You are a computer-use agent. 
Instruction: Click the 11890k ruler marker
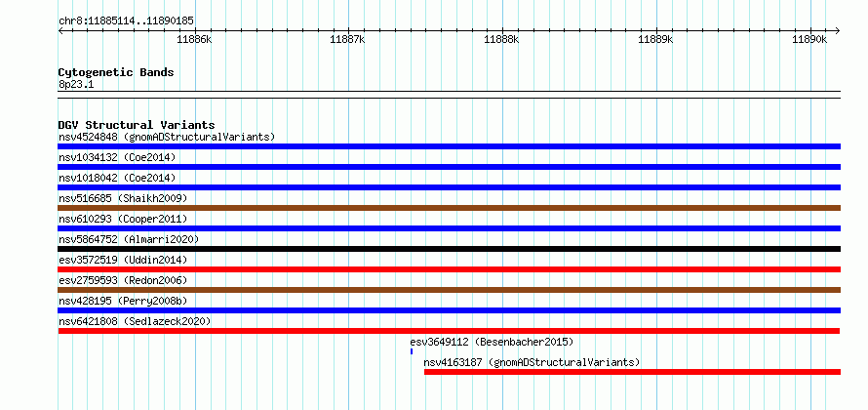[x=809, y=39]
